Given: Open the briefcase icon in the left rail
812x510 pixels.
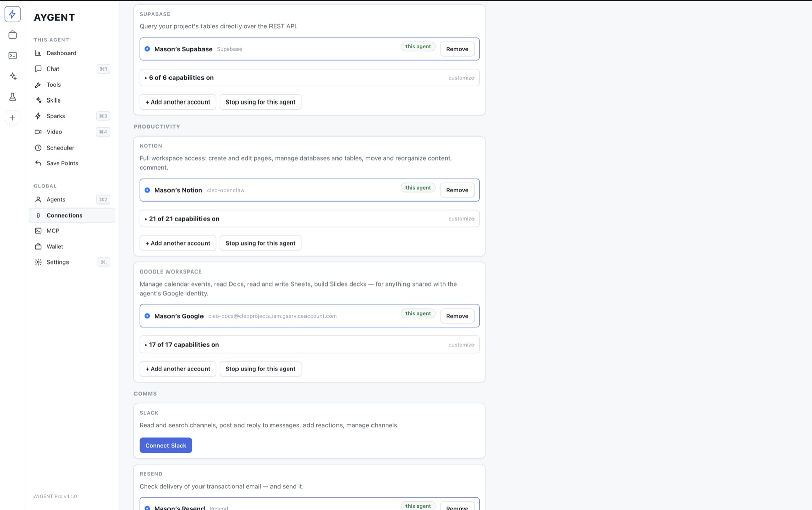Looking at the screenshot, I should [x=13, y=35].
